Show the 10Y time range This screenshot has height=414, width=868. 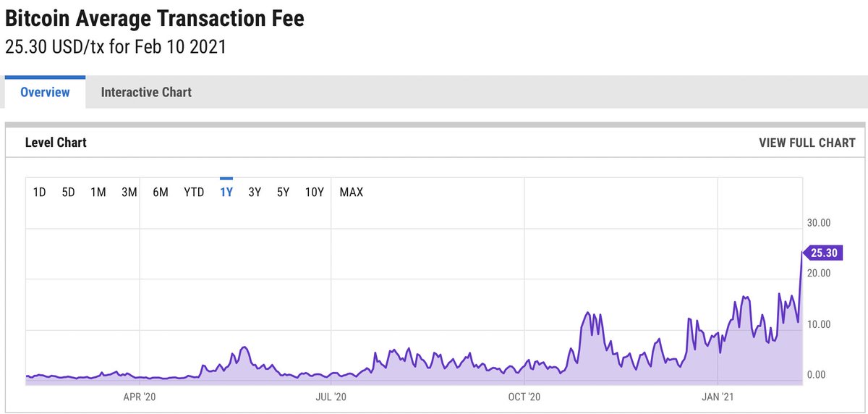(314, 192)
